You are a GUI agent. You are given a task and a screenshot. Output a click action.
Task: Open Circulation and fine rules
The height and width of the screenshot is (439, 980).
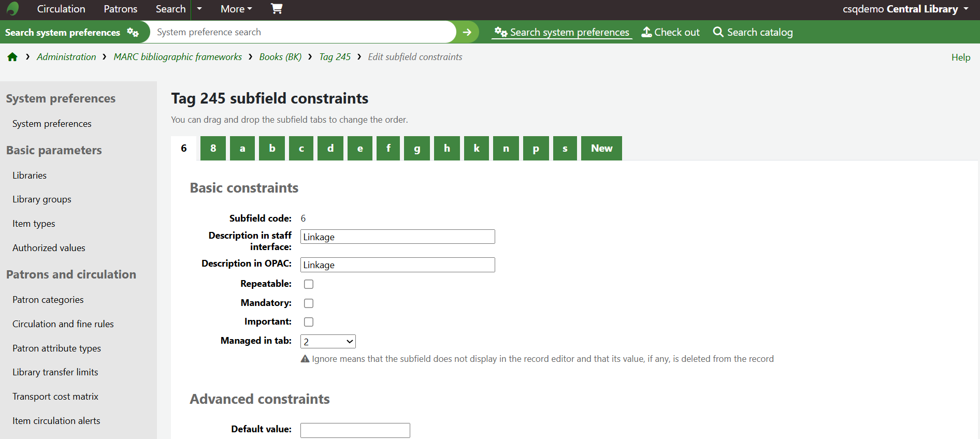pos(63,324)
